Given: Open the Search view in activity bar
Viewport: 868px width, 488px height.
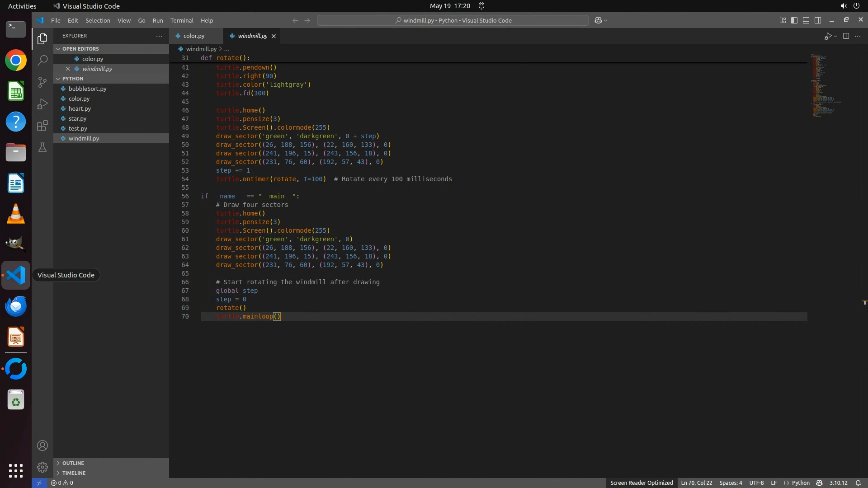Looking at the screenshot, I should point(42,60).
